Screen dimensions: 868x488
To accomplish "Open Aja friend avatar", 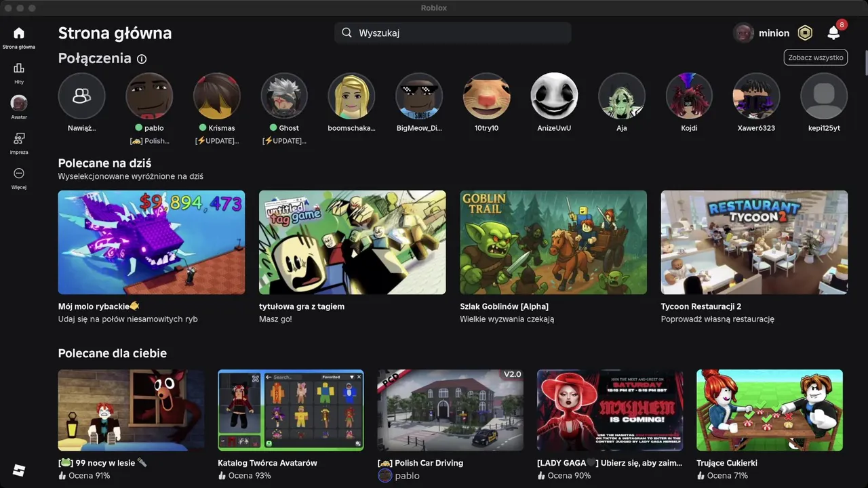I will [x=622, y=96].
